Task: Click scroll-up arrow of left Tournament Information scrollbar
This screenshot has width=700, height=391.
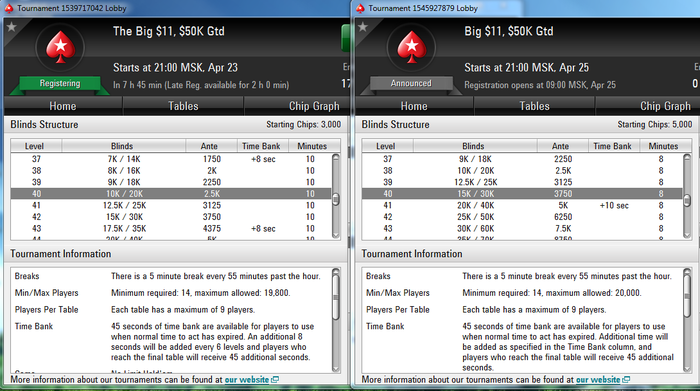Action: [336, 271]
